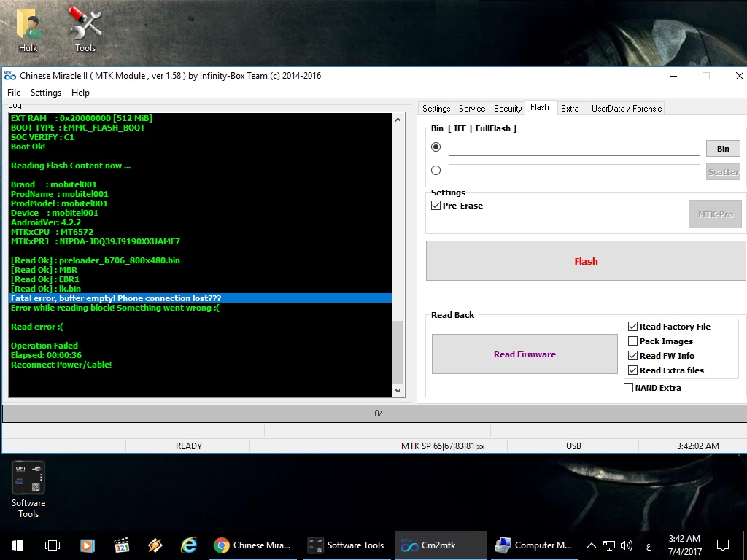Click the log scrollbar thumb
The image size is (747, 560).
point(398,352)
